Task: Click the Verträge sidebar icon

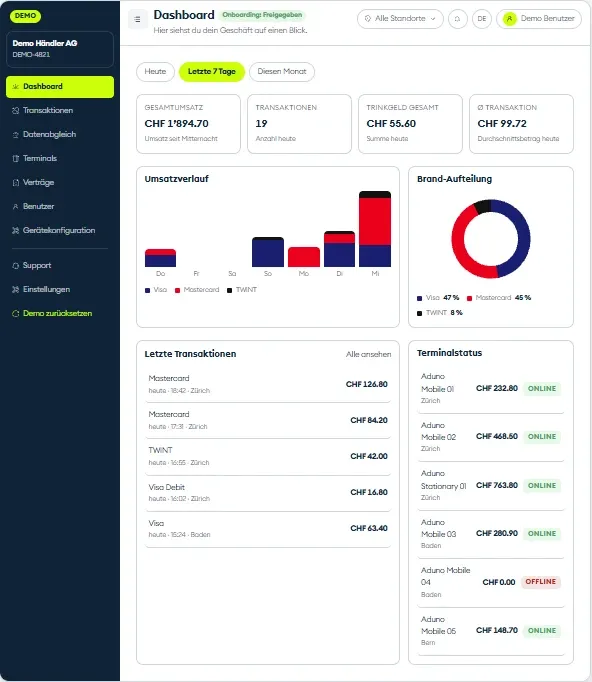Action: pyautogui.click(x=16, y=183)
